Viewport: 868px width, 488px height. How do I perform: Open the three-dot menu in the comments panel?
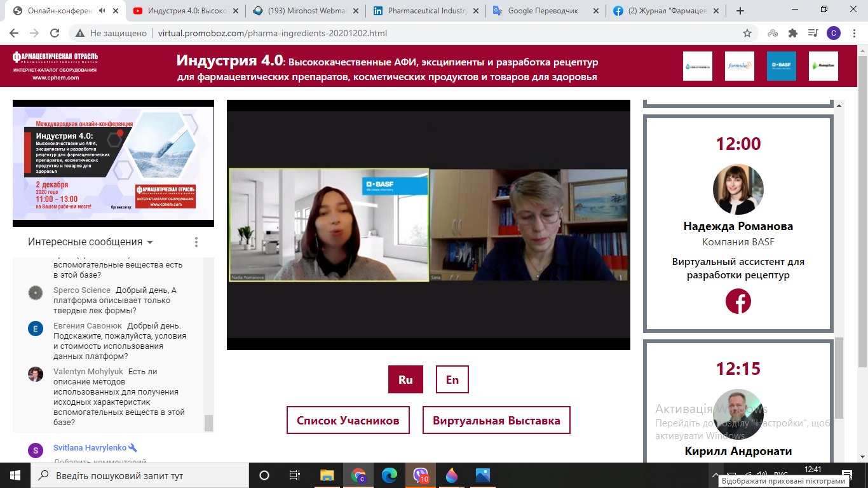point(196,242)
